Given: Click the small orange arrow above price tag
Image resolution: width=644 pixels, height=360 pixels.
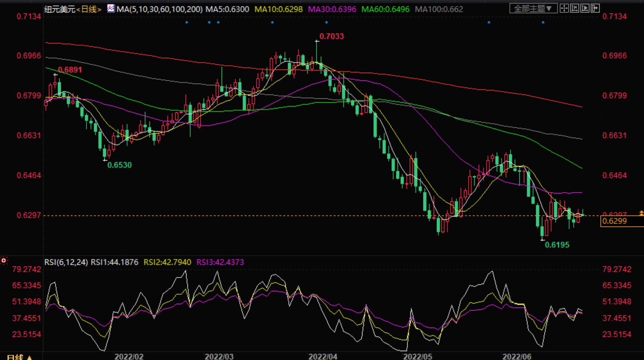Looking at the screenshot, I should tap(641, 212).
